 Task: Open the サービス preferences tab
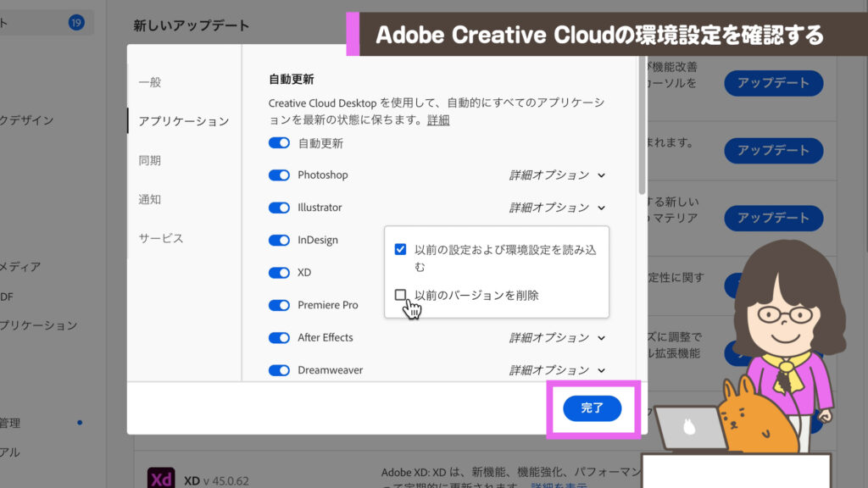tap(161, 238)
